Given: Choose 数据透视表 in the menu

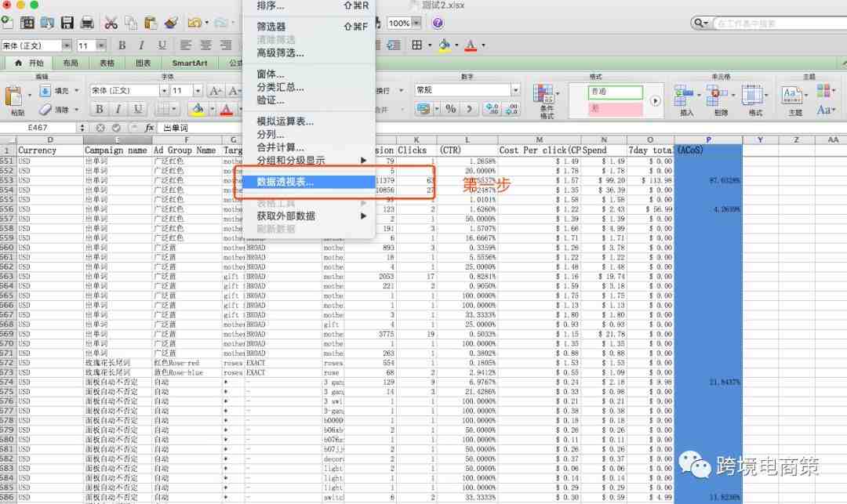Looking at the screenshot, I should tap(309, 182).
